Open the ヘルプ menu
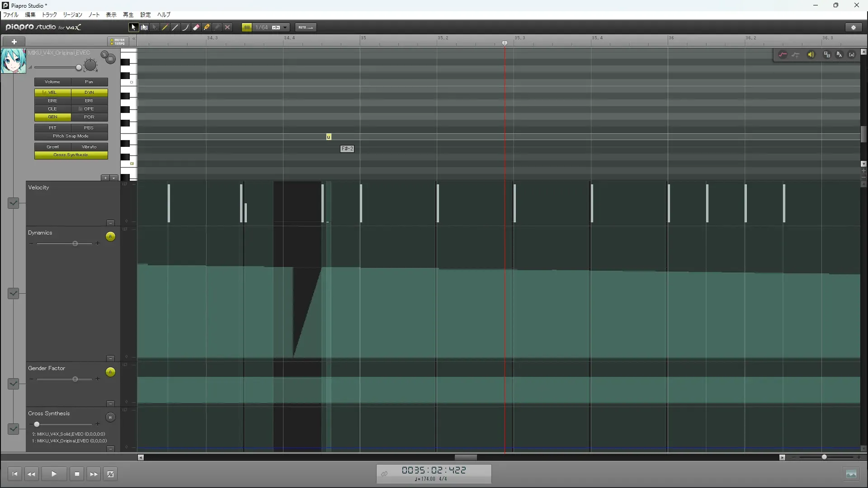The image size is (868, 488). pos(164,15)
